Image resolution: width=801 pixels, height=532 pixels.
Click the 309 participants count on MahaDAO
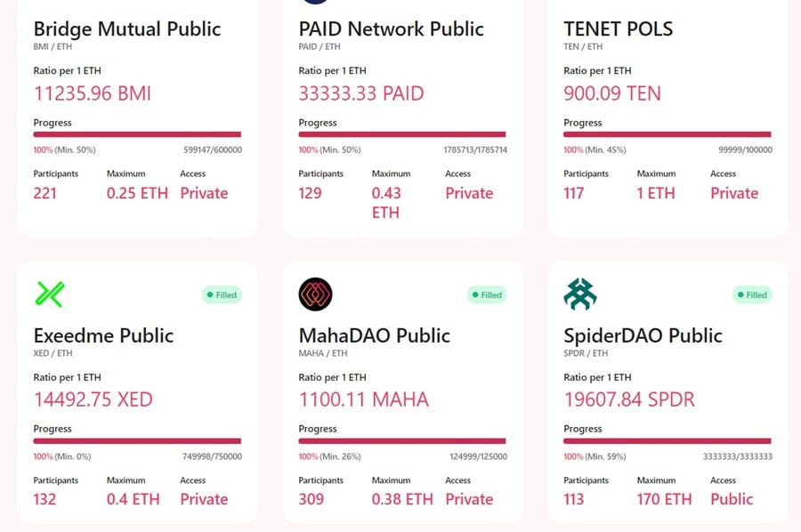(311, 499)
